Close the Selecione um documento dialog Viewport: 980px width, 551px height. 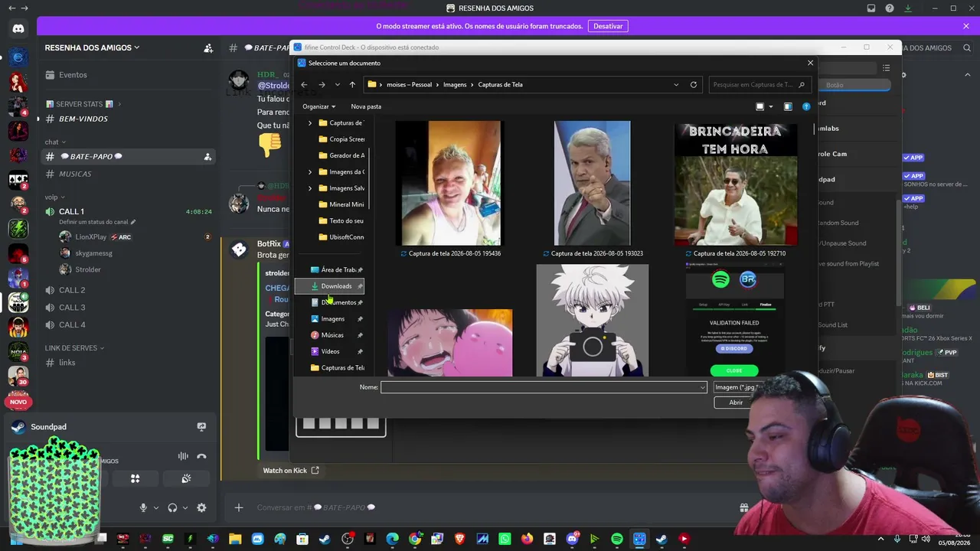point(810,63)
